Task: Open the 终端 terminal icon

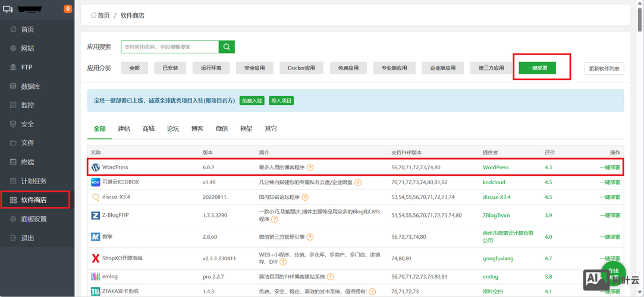Action: 14,162
